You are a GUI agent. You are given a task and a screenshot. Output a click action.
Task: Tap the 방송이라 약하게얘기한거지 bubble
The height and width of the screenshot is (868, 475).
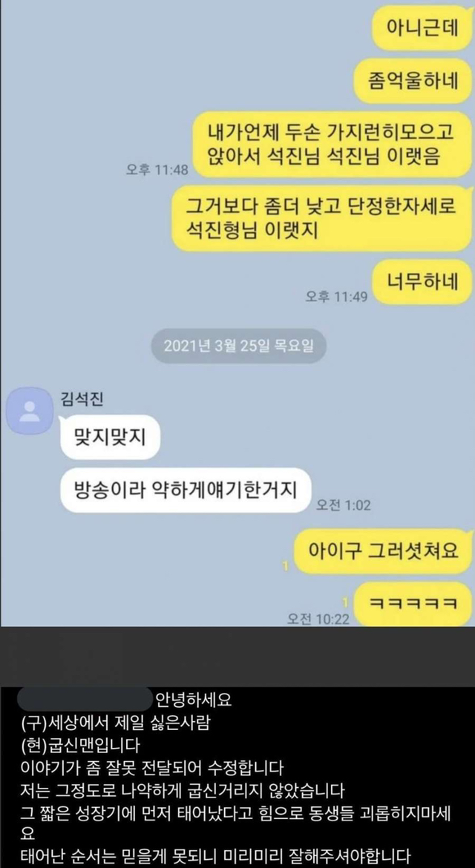point(186,490)
